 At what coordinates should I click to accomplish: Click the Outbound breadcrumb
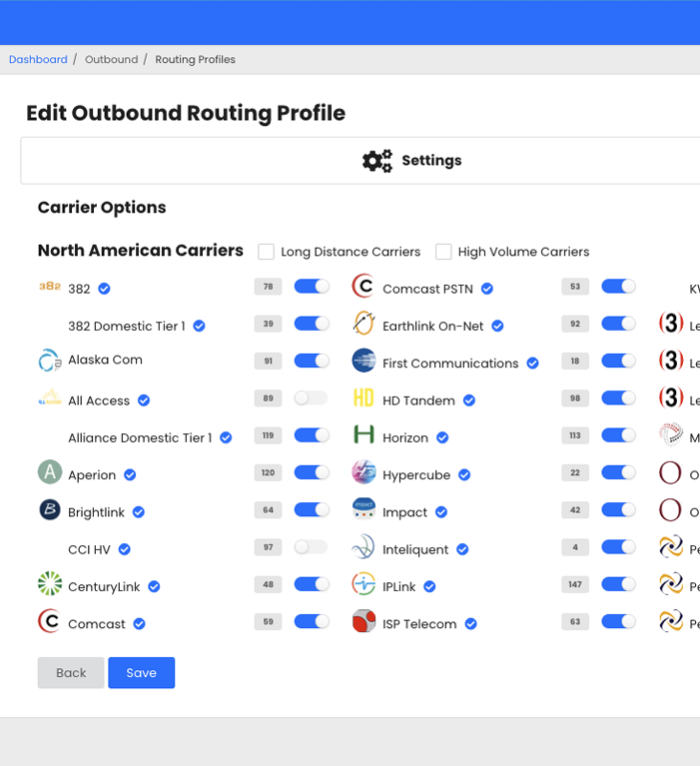(112, 59)
